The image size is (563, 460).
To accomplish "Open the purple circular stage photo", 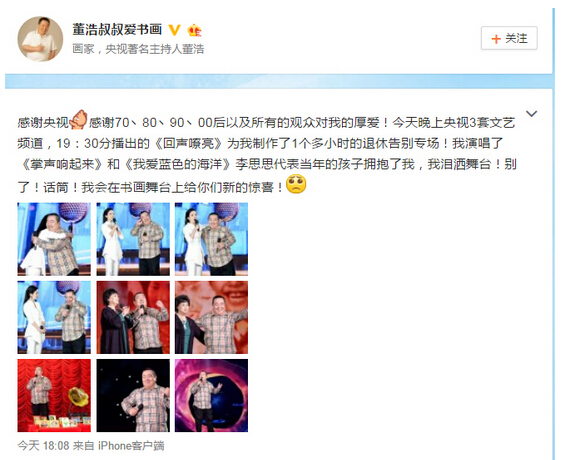I will [x=211, y=395].
